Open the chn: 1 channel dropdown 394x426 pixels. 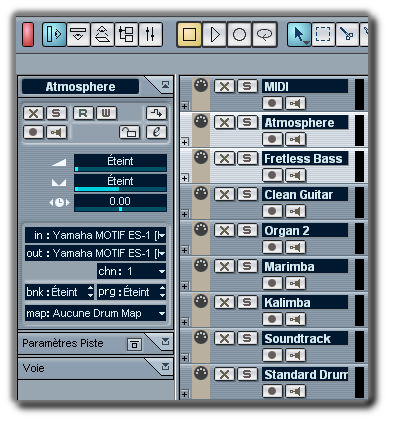click(x=131, y=271)
